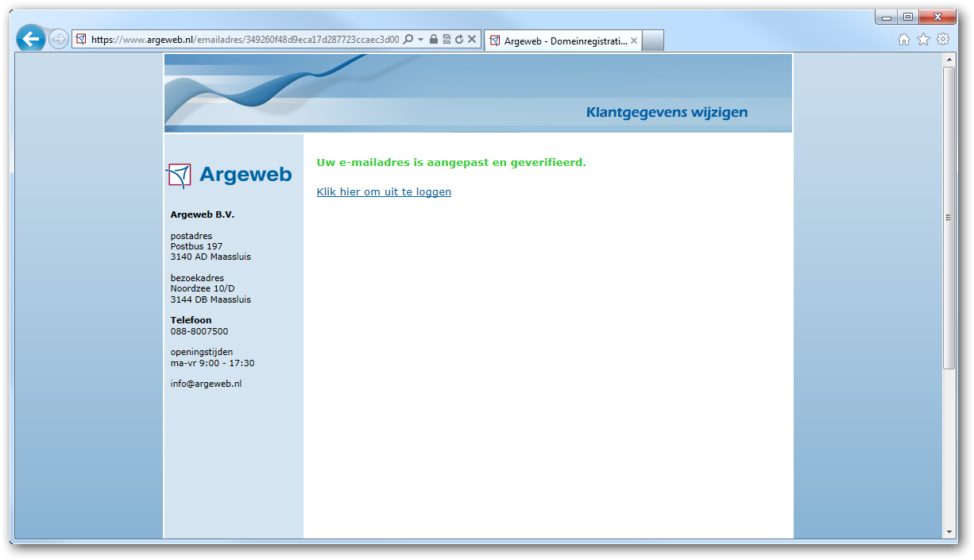Go back with the browser Back arrow
This screenshot has height=560, width=974.
pyautogui.click(x=30, y=38)
